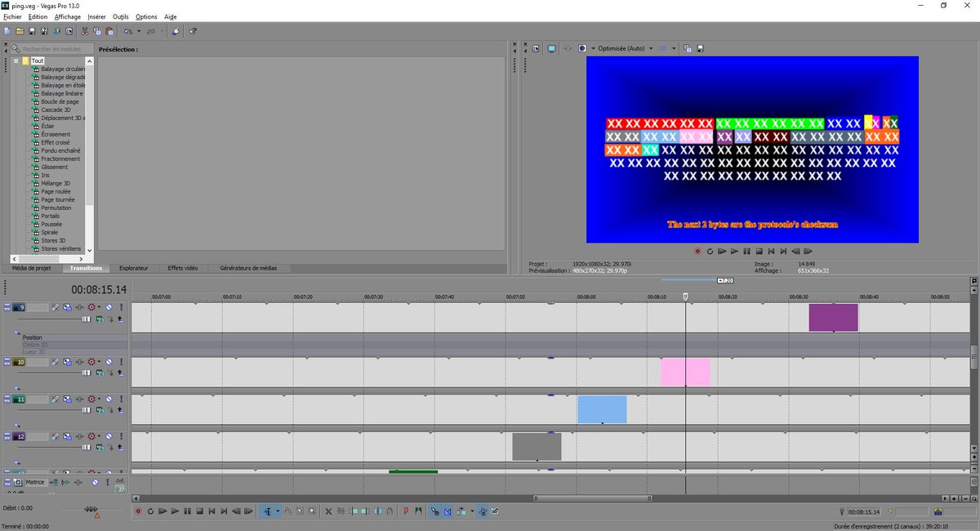
Task: Open track motion for track 9
Action: (x=67, y=307)
